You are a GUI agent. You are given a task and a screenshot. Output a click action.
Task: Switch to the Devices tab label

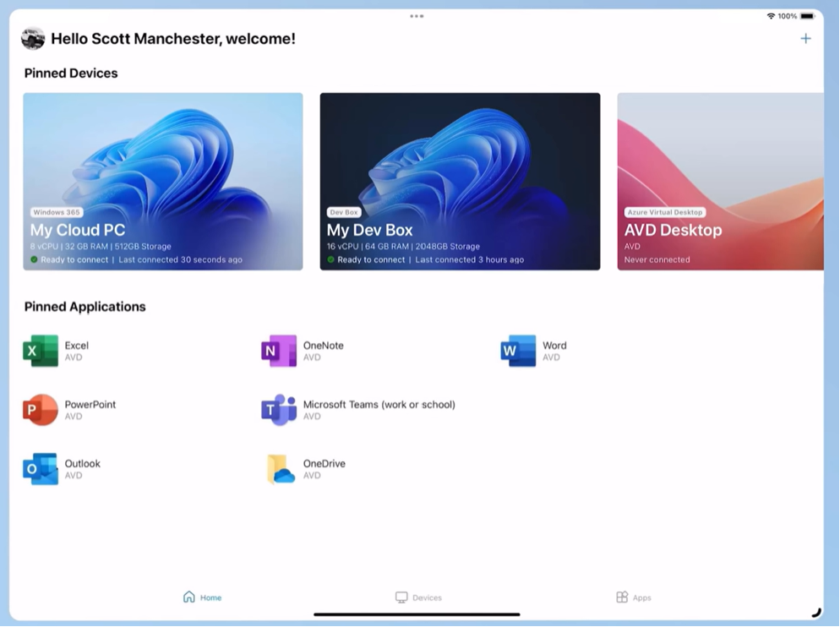click(x=427, y=597)
